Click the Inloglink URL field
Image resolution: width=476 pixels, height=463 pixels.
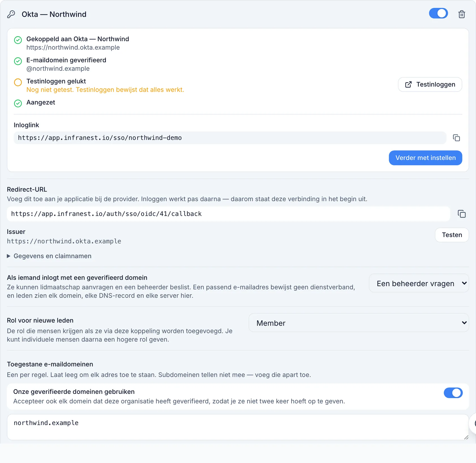click(x=230, y=138)
